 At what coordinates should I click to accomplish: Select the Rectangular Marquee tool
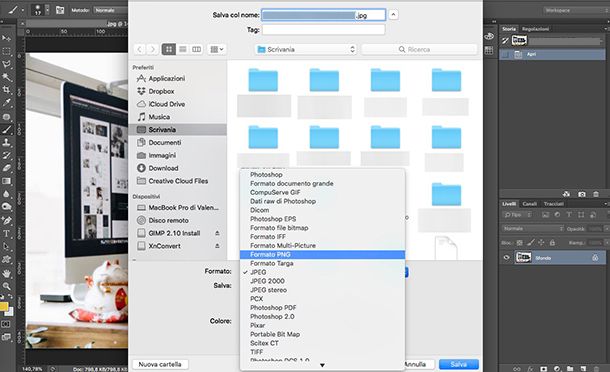tap(6, 51)
